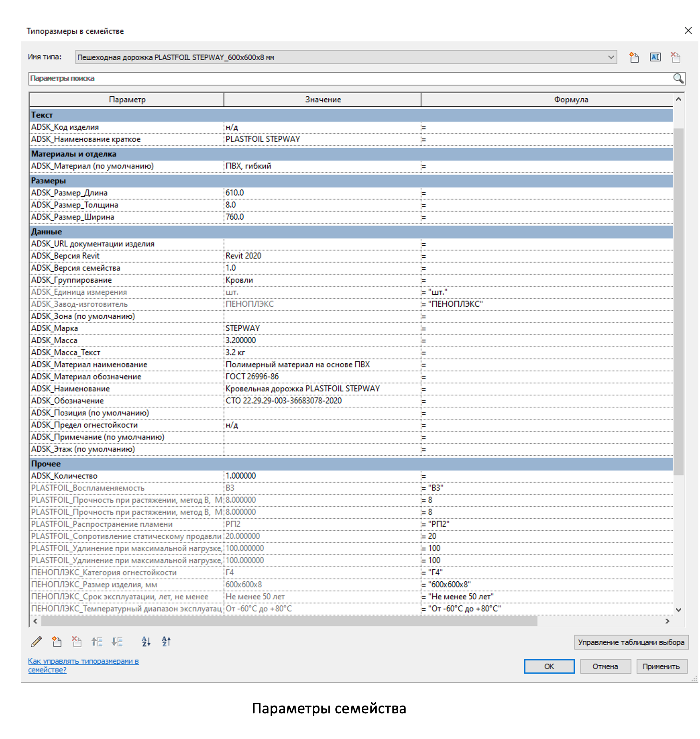Sort parameters in ascending order
The width and height of the screenshot is (700, 739).
coord(146,642)
